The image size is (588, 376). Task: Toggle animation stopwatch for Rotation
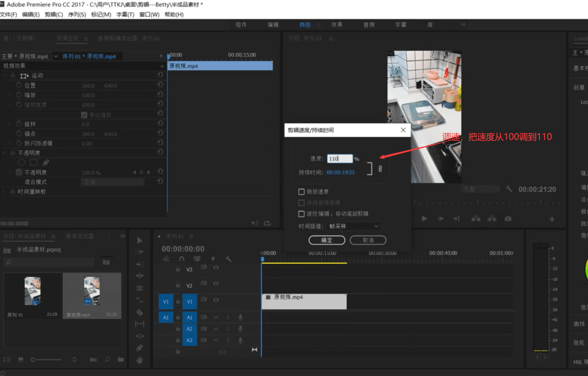point(19,124)
